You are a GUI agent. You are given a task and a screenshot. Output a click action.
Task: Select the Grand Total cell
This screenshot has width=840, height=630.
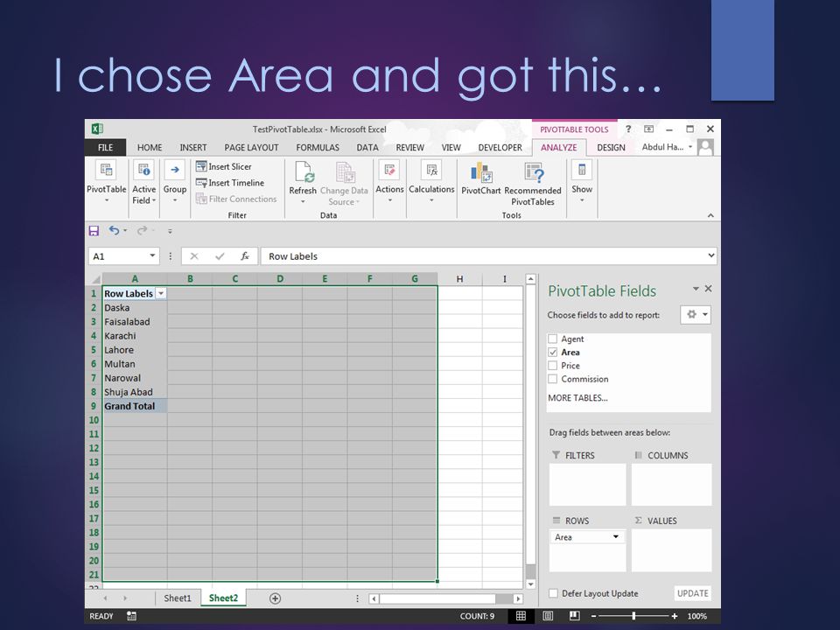tap(135, 406)
